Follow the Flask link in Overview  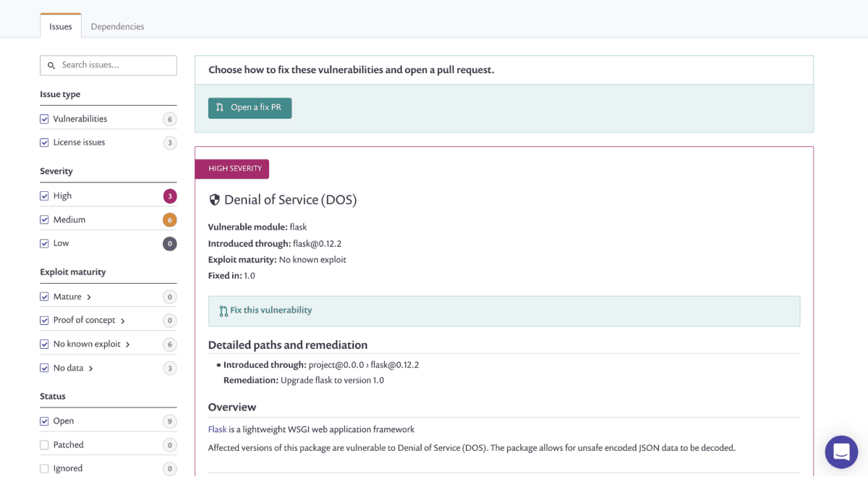217,429
